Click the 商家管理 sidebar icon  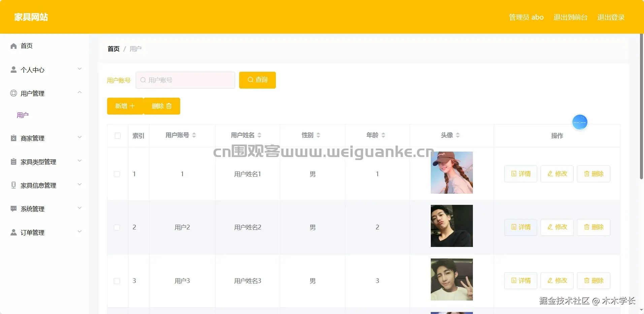pyautogui.click(x=13, y=138)
